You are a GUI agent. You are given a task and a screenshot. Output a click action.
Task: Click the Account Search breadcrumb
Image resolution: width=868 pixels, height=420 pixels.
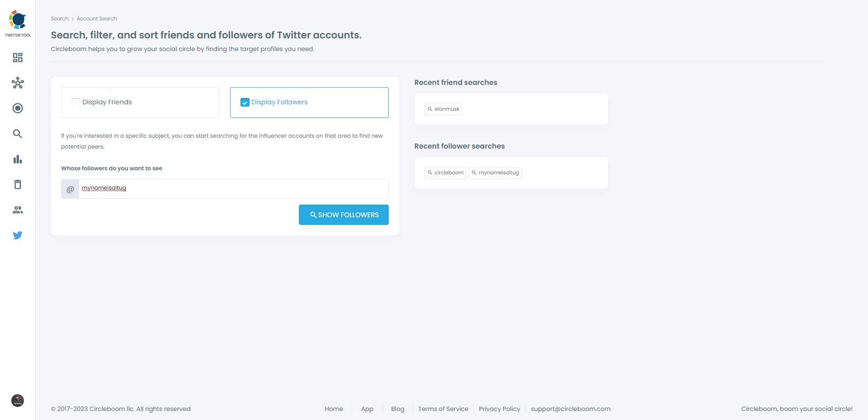click(x=96, y=19)
